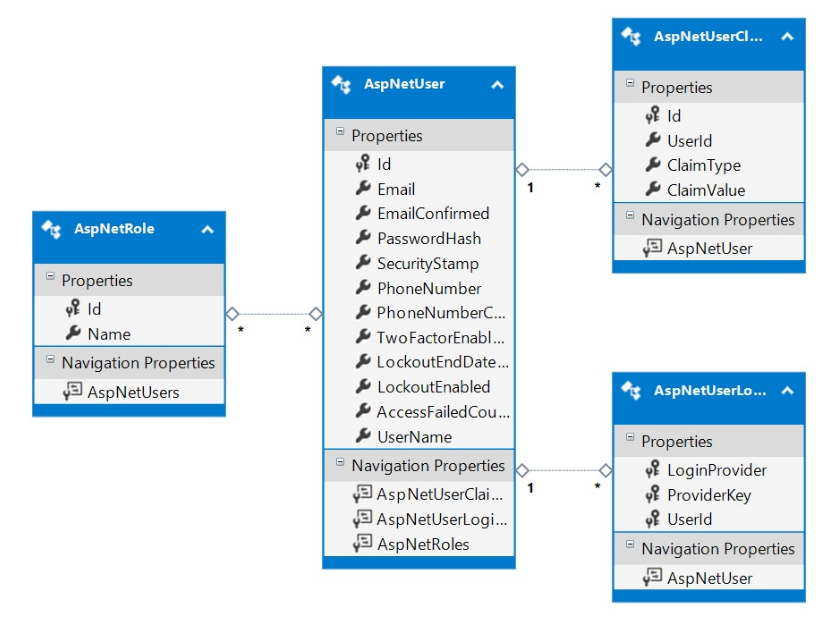Click the AspNetUserCl... entity header icon

(631, 36)
